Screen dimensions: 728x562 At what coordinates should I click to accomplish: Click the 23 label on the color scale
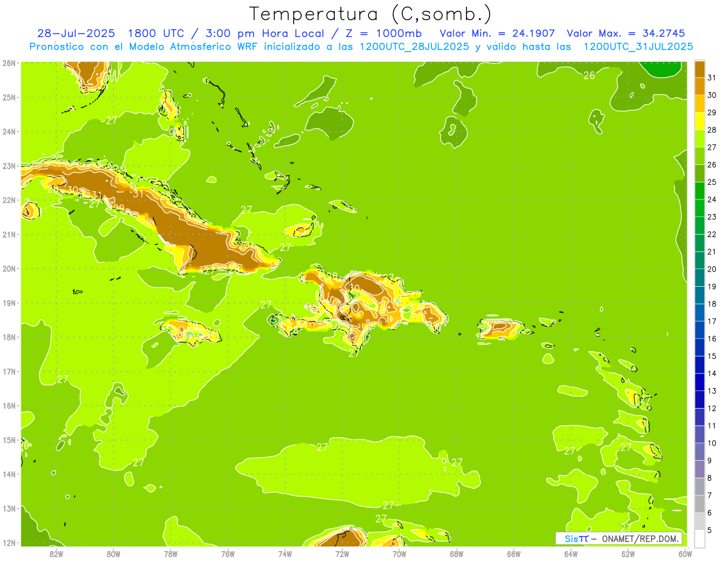712,216
